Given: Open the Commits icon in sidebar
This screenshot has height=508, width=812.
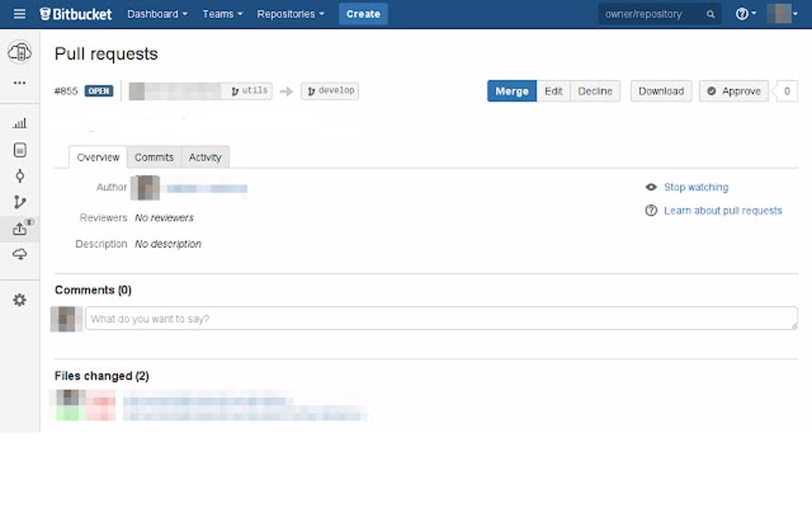Looking at the screenshot, I should (20, 176).
